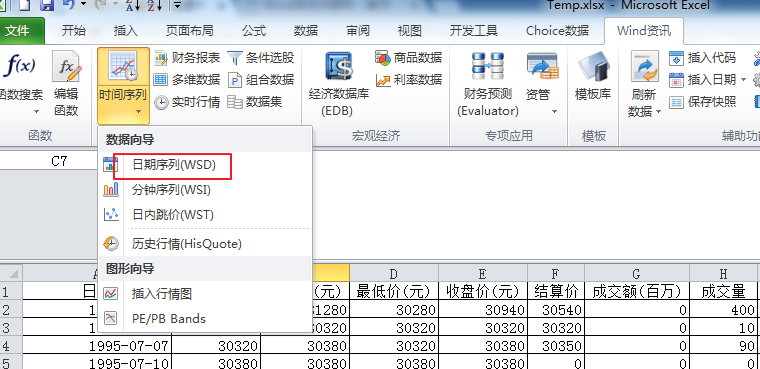This screenshot has width=760, height=369.
Task: Click the 成交额(百万) header cell
Action: tap(637, 291)
